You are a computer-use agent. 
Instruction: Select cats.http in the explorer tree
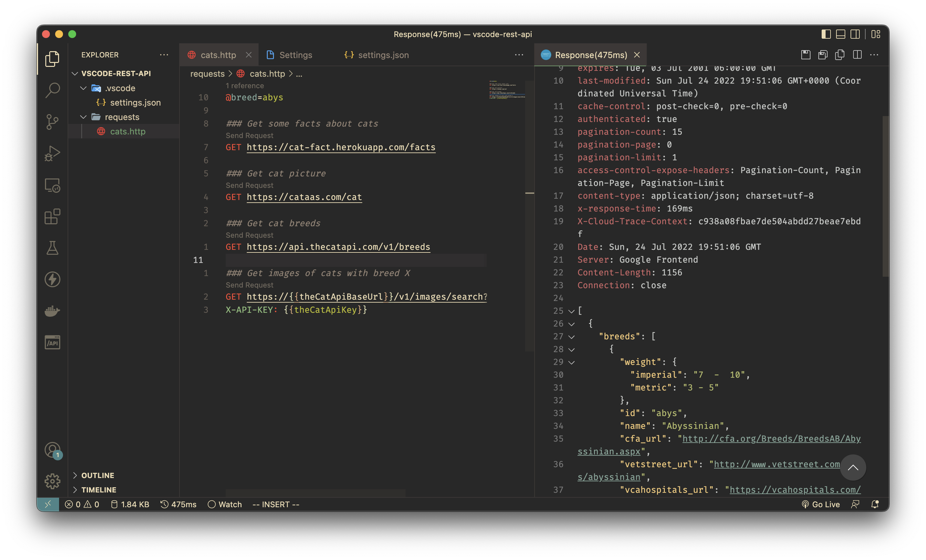[x=124, y=131]
